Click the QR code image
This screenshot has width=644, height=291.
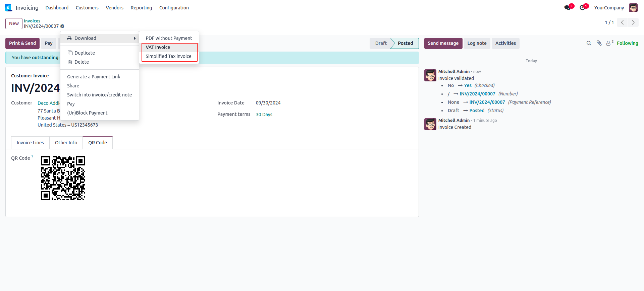pos(63,178)
